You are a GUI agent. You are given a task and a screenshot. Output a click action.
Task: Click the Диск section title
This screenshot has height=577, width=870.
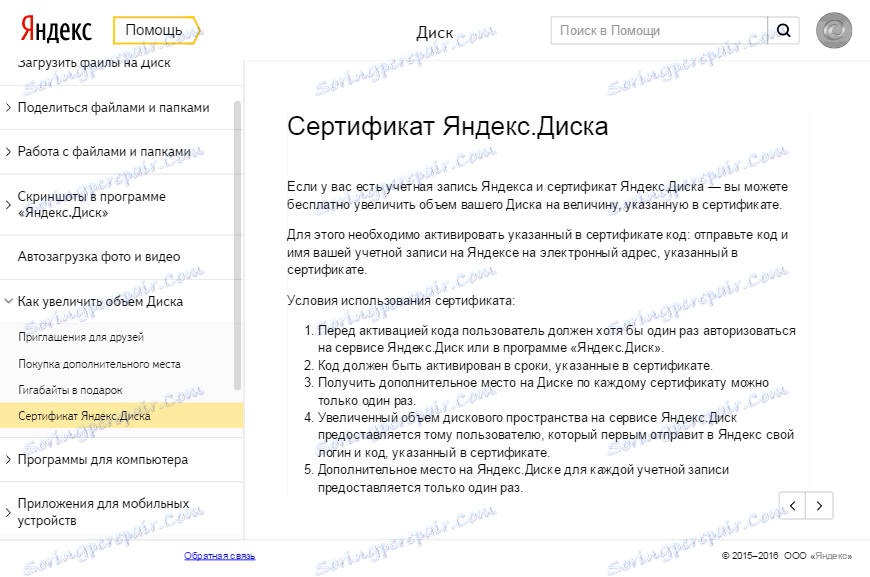[x=434, y=33]
